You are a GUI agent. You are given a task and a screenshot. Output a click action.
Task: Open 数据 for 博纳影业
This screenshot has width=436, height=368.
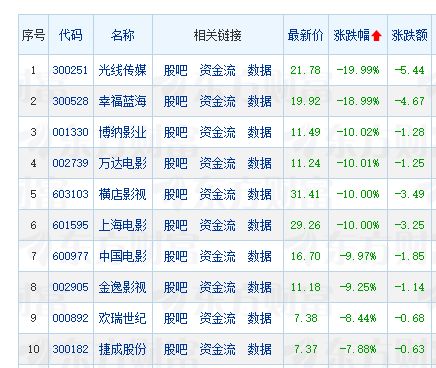(259, 132)
